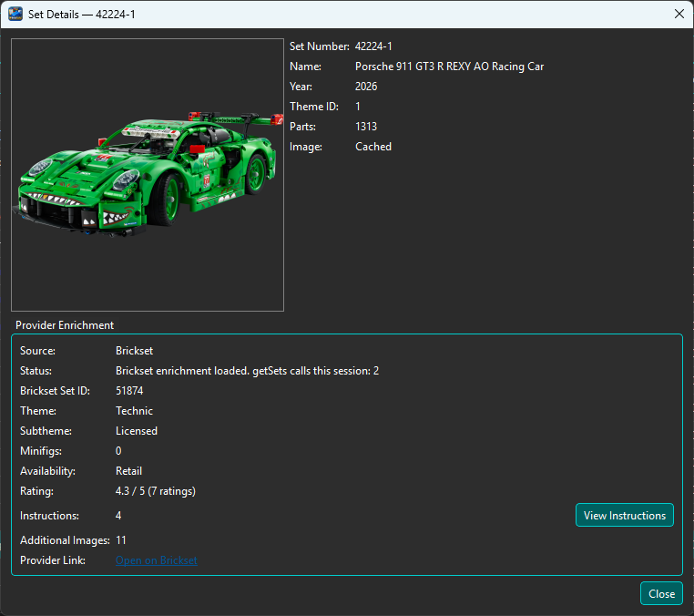Image resolution: width=694 pixels, height=616 pixels.
Task: Click the Minifigs label
Action: (x=41, y=451)
